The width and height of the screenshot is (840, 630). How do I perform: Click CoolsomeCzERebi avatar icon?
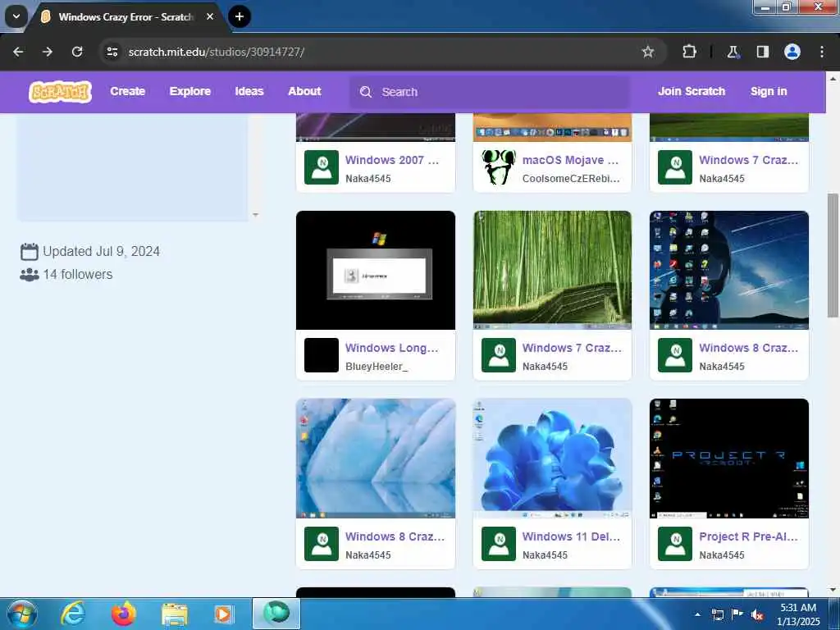[498, 167]
